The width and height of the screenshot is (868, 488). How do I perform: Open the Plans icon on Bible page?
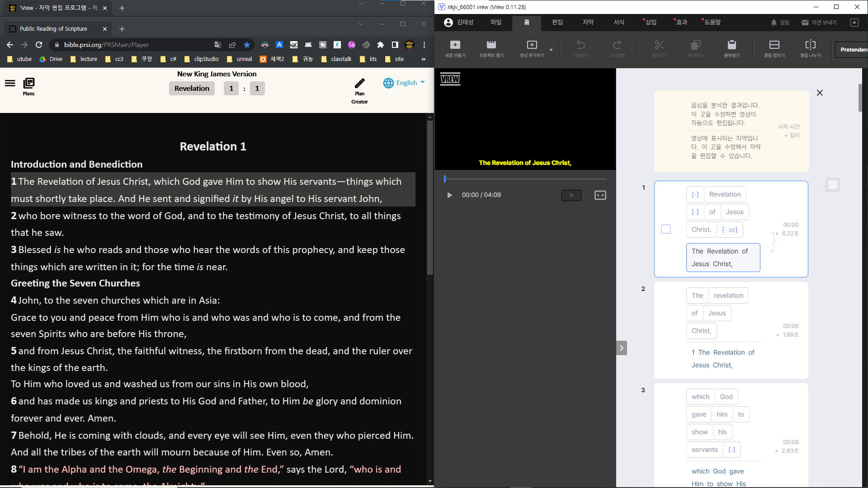tap(28, 84)
